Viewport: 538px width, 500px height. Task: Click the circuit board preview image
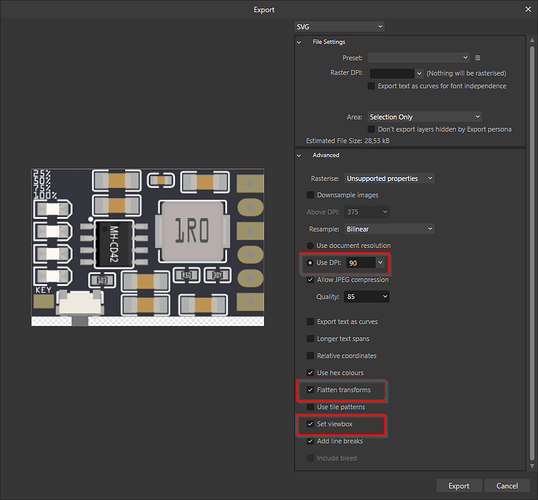pyautogui.click(x=148, y=247)
